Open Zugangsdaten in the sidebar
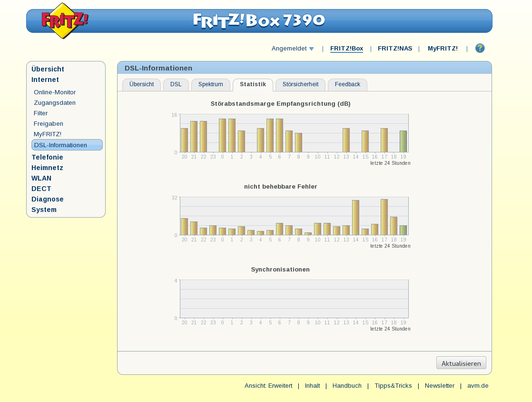 55,102
